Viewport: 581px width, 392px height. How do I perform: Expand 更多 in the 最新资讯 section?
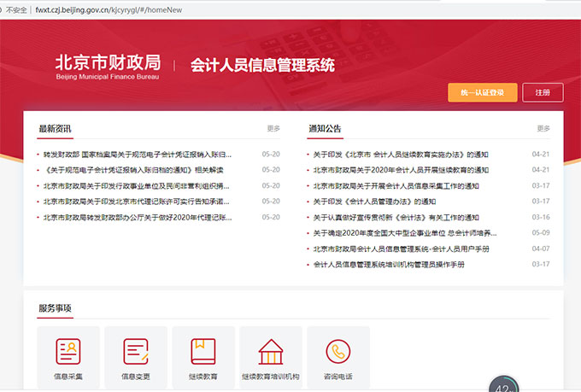tap(273, 129)
